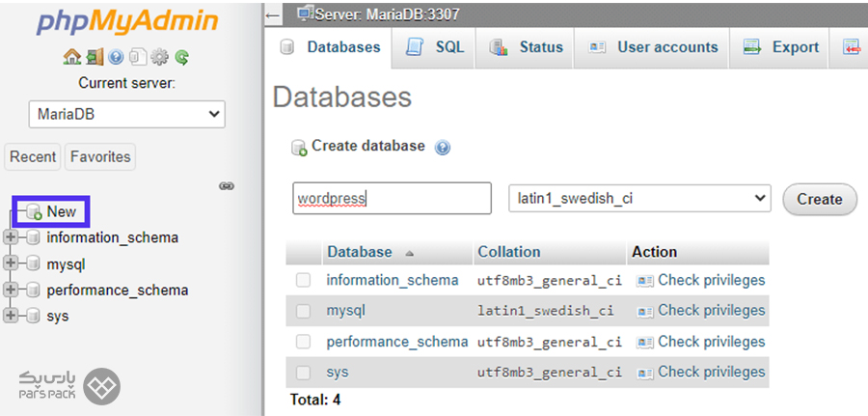Click the sys database icon in tree

coord(33,317)
